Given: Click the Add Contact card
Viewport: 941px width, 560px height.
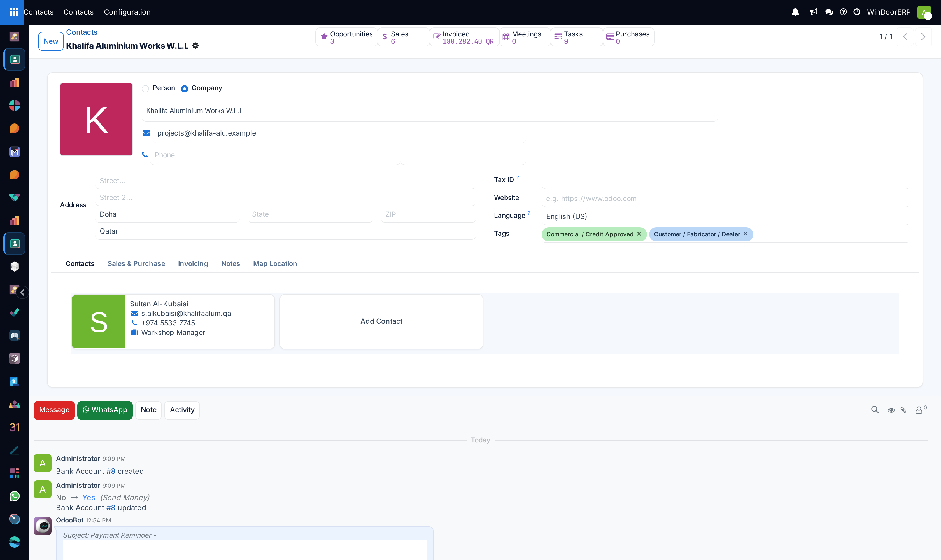Looking at the screenshot, I should (x=381, y=321).
